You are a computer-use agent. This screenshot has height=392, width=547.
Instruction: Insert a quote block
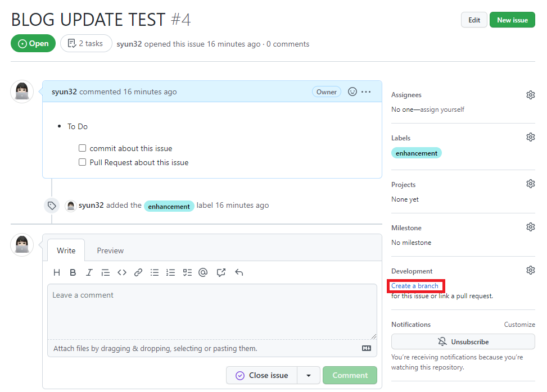105,272
